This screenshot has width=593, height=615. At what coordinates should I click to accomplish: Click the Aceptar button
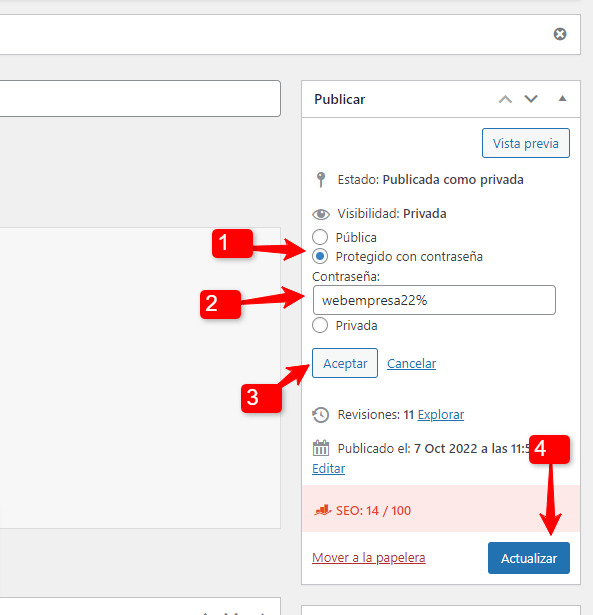(x=345, y=363)
